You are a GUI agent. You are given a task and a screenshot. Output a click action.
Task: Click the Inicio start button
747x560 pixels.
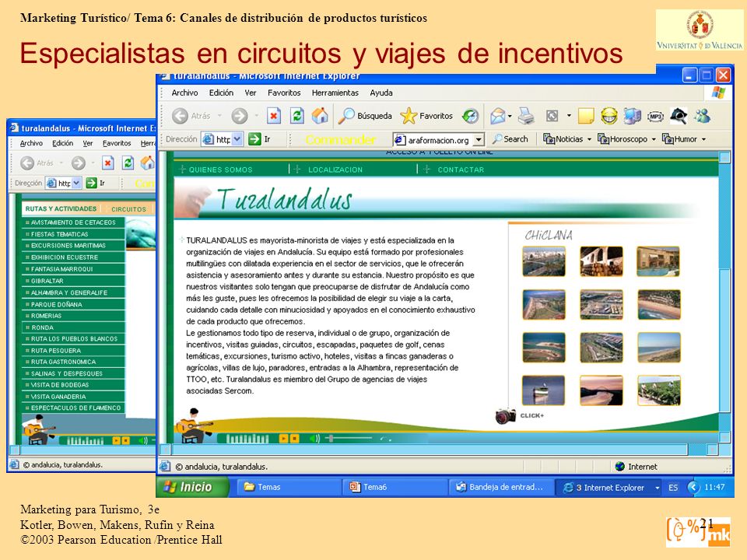pyautogui.click(x=192, y=487)
